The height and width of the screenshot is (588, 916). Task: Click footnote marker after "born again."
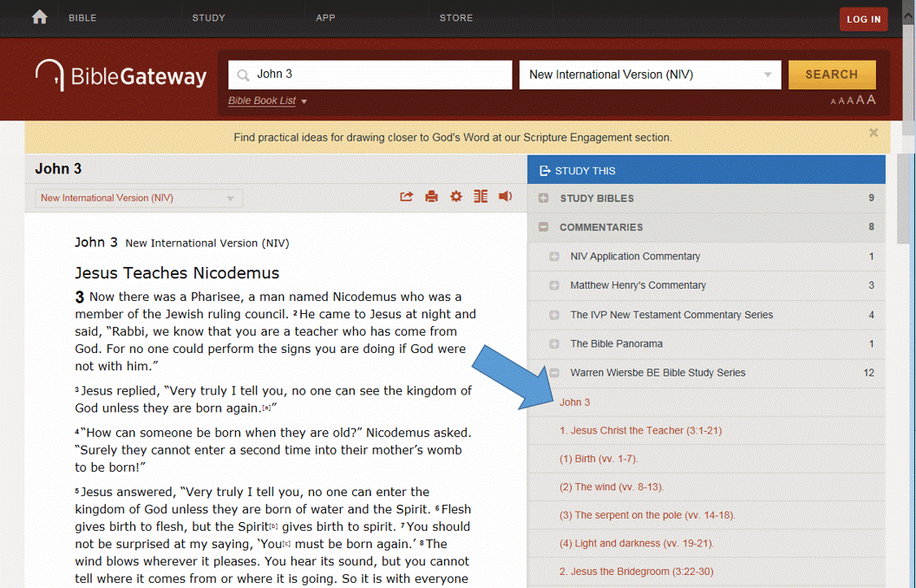tap(266, 408)
